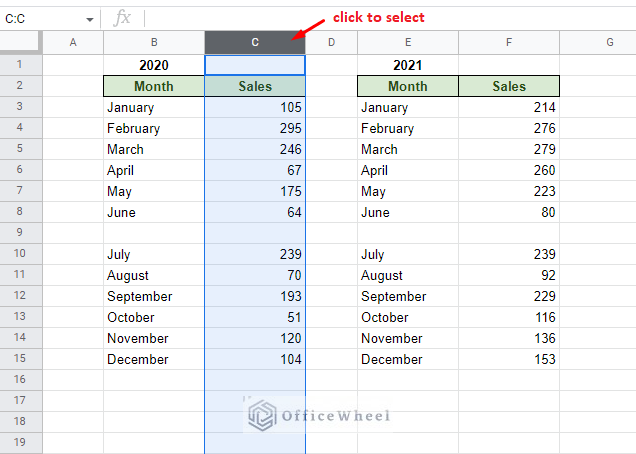
Task: Select row 2 header
Action: [x=21, y=86]
